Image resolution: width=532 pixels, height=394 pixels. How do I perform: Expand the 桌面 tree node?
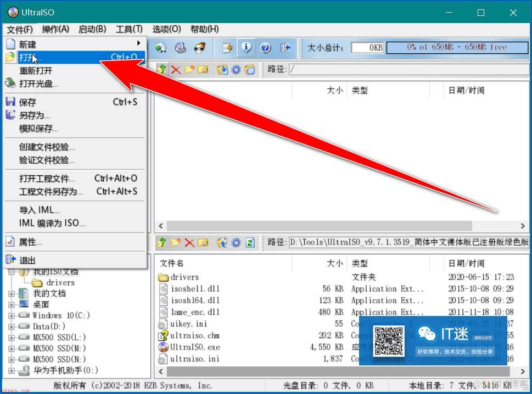tap(12, 304)
